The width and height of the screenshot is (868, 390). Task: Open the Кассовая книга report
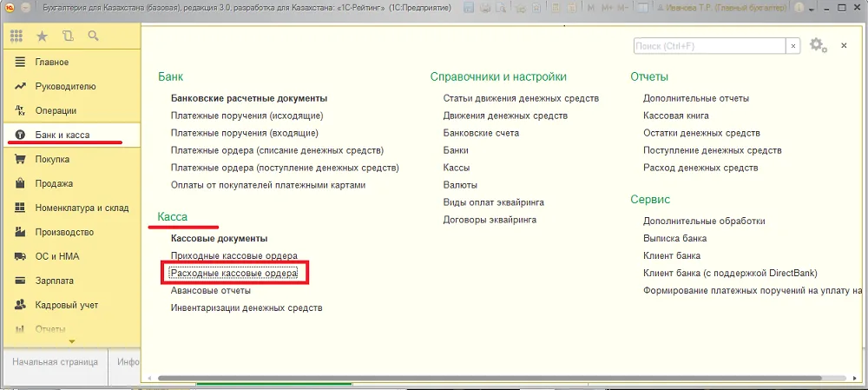pos(676,116)
